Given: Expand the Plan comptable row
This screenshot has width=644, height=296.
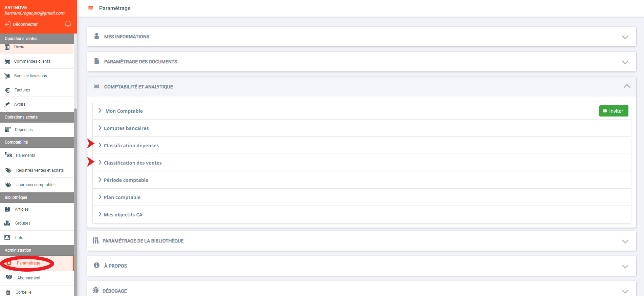Looking at the screenshot, I should coord(122,197).
